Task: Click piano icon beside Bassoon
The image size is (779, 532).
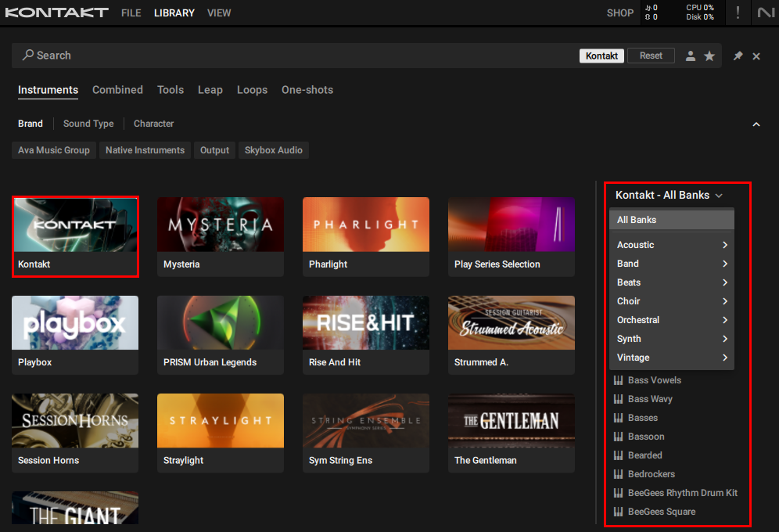Action: 618,437
